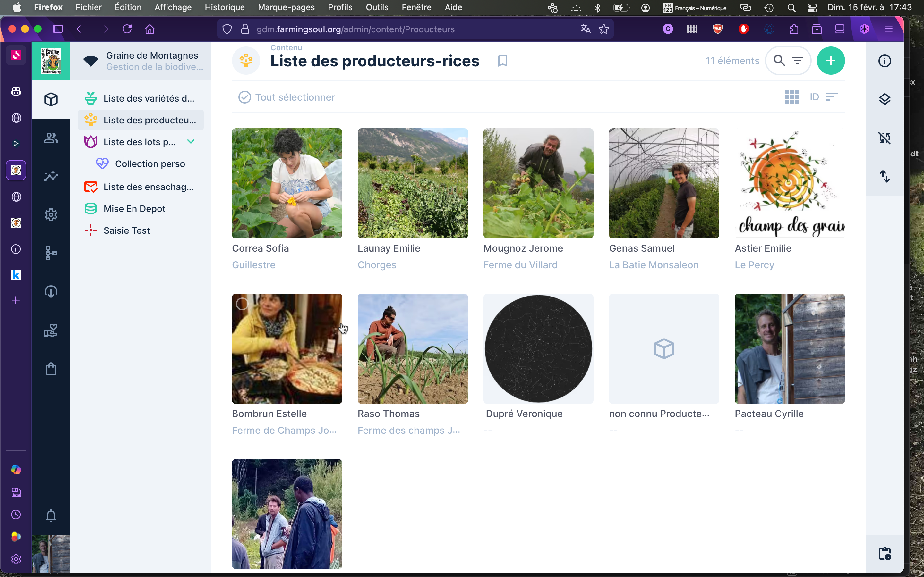Select Bombrun Estelle card's selection circle
Viewport: 924px width, 577px height.
242,304
